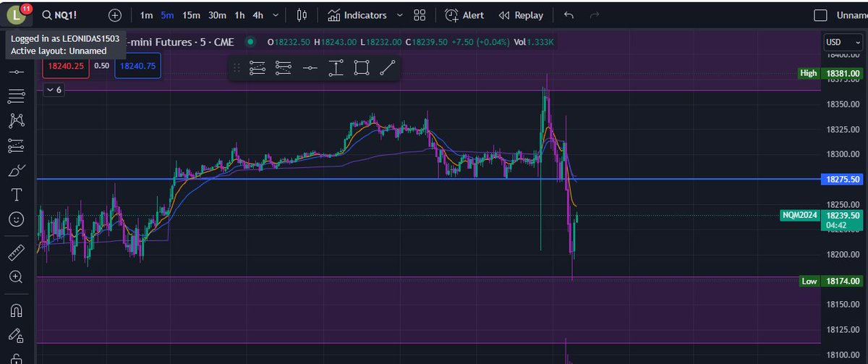Expand the Indicators favorites dropdown arrow

click(399, 15)
